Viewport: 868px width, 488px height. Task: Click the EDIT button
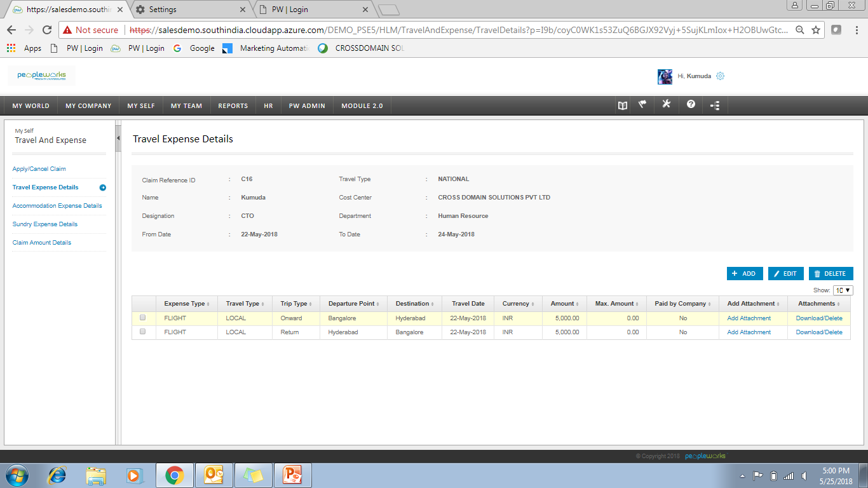click(x=786, y=273)
